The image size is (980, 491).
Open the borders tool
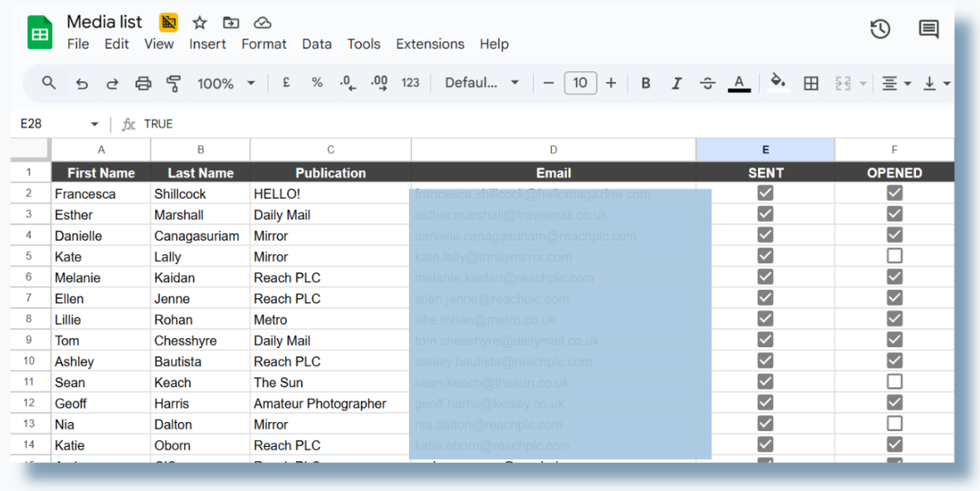click(x=811, y=83)
